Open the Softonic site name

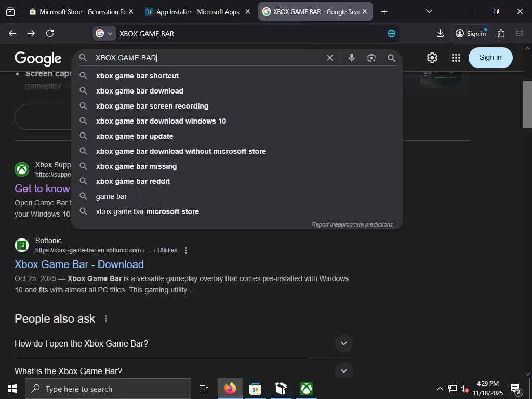click(48, 241)
